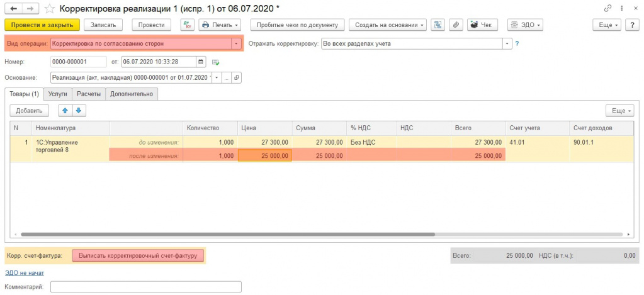Open the table's Еще menu

(x=621, y=110)
